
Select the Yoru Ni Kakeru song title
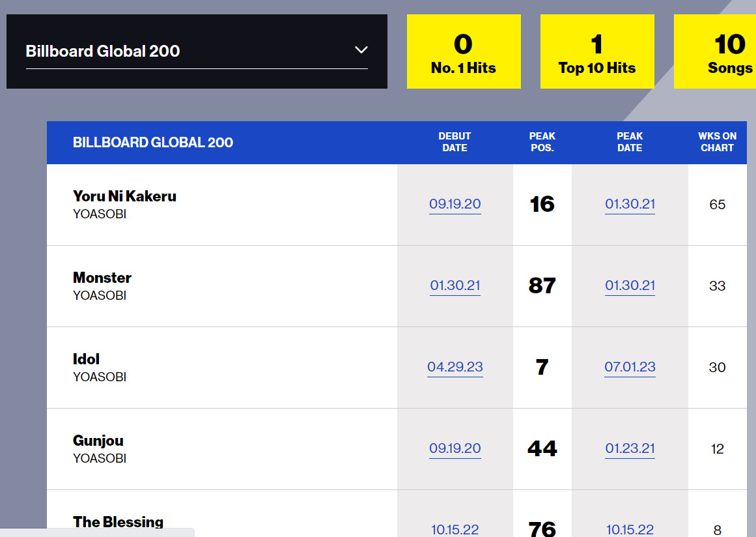point(124,196)
